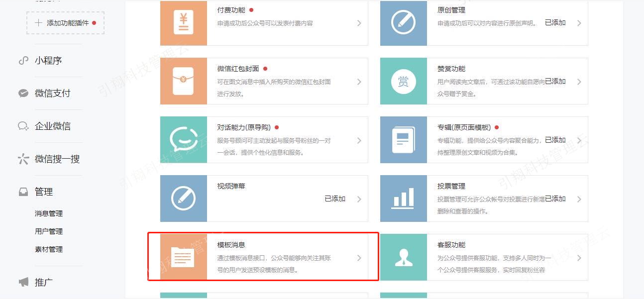Screen dimensions: 644x299
Task: Click the 对话能力 description text
Action: pos(274,147)
